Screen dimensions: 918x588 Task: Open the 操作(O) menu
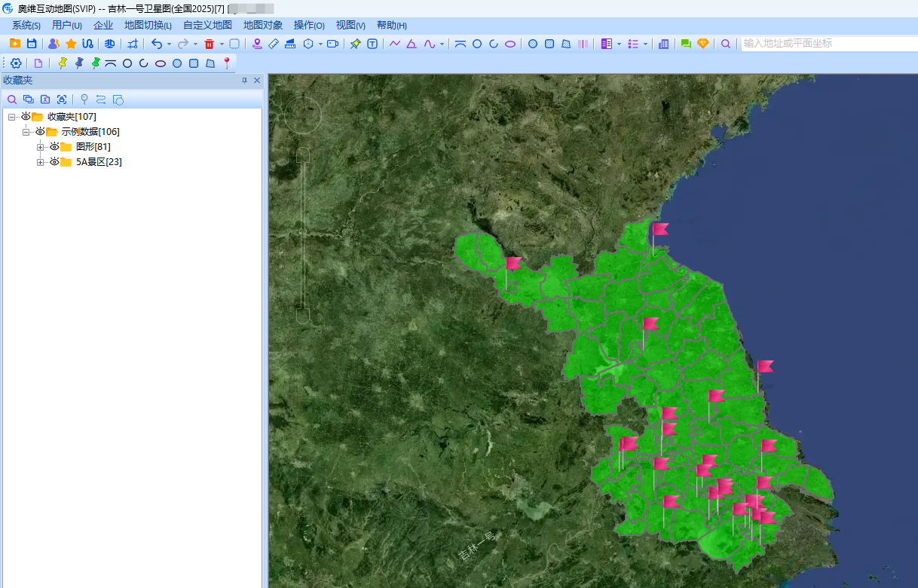309,26
